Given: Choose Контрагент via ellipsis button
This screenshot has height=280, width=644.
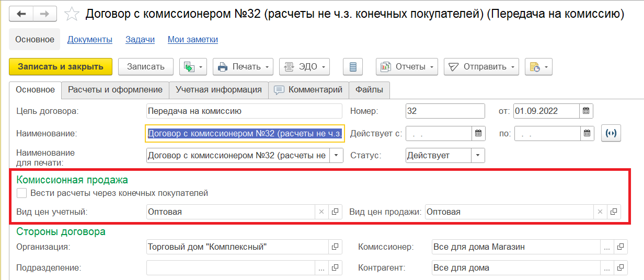Looking at the screenshot, I should [606, 268].
